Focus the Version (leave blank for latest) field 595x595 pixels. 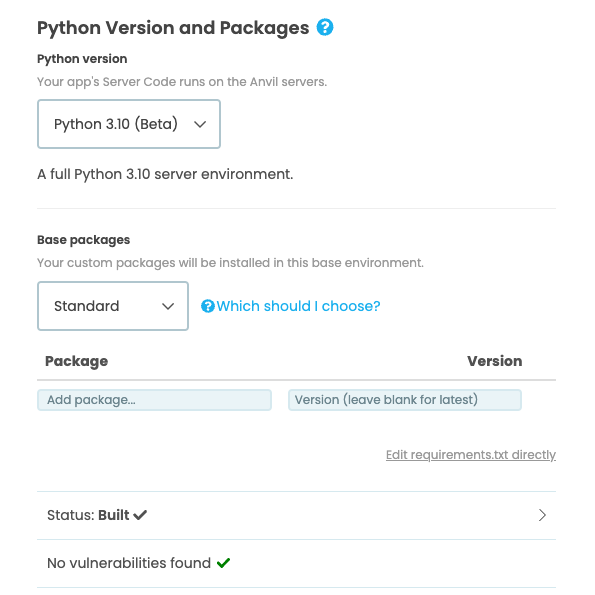click(405, 400)
